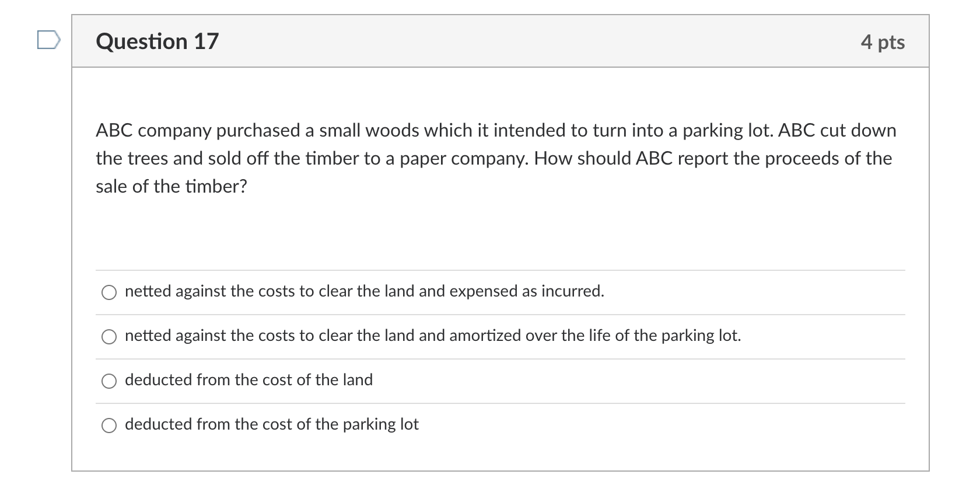The height and width of the screenshot is (502, 980).
Task: Click the question prompt paragraph about ABC company
Action: (x=496, y=158)
